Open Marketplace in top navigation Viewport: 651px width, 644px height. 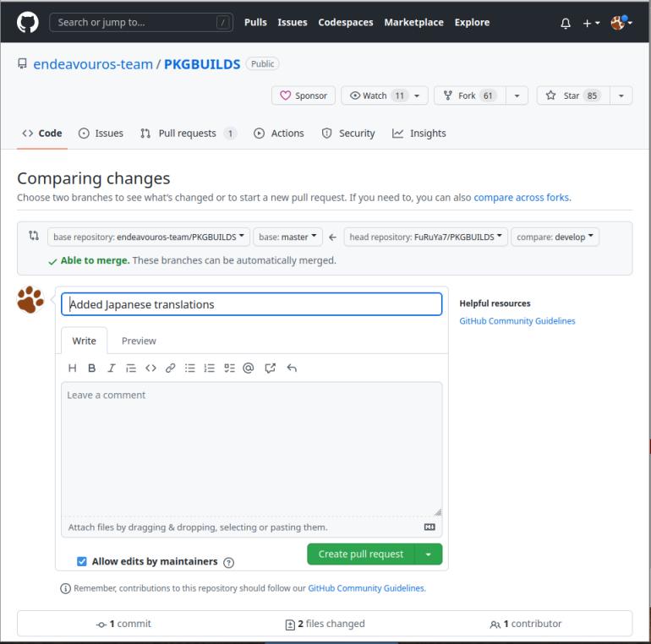pos(413,23)
